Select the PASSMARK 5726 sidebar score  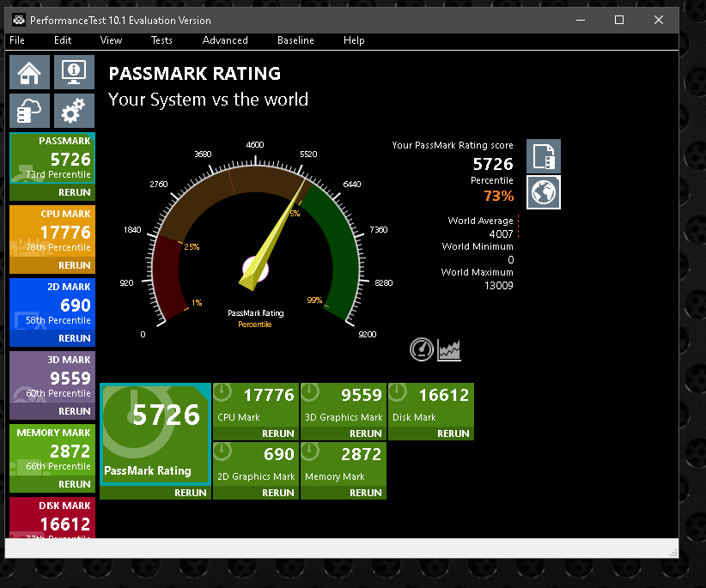(x=52, y=158)
